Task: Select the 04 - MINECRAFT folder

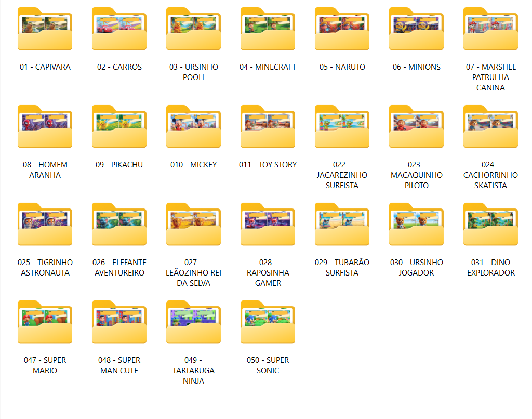Action: point(268,30)
